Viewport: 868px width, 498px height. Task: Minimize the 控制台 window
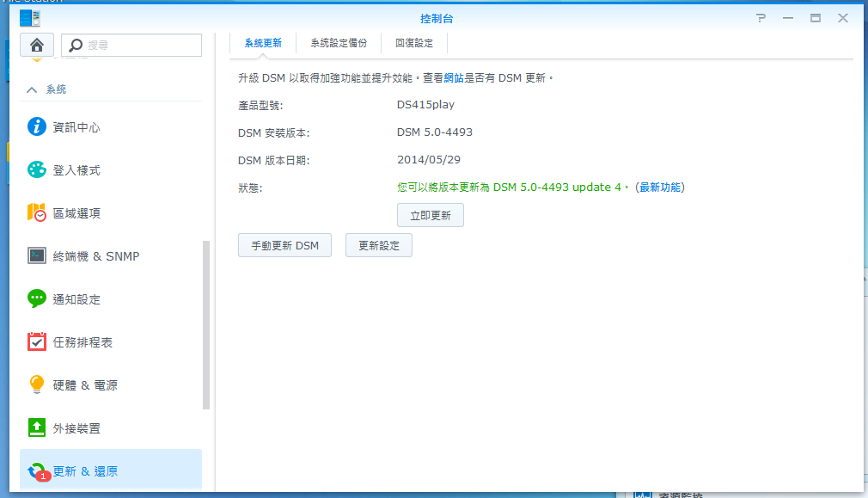[788, 18]
